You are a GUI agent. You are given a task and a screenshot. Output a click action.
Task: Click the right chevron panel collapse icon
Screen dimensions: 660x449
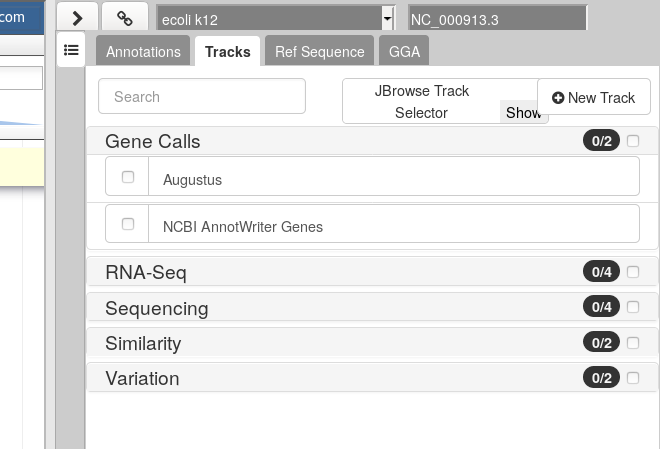point(77,18)
